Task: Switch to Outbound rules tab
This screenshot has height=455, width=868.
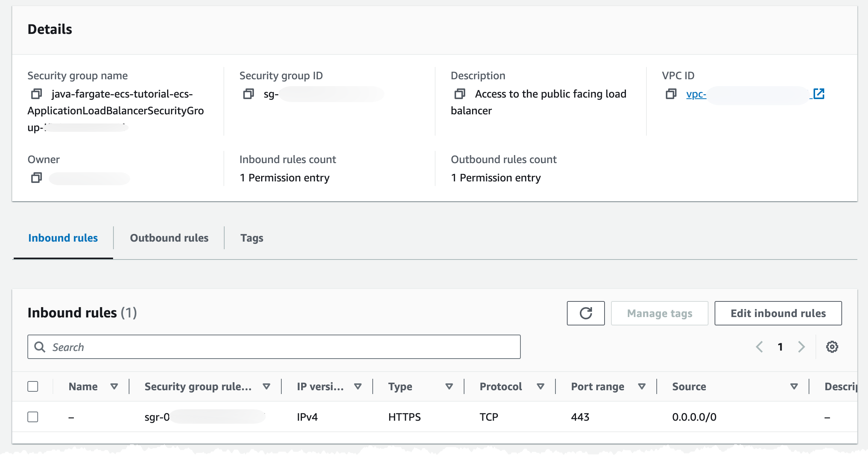Action: 169,238
